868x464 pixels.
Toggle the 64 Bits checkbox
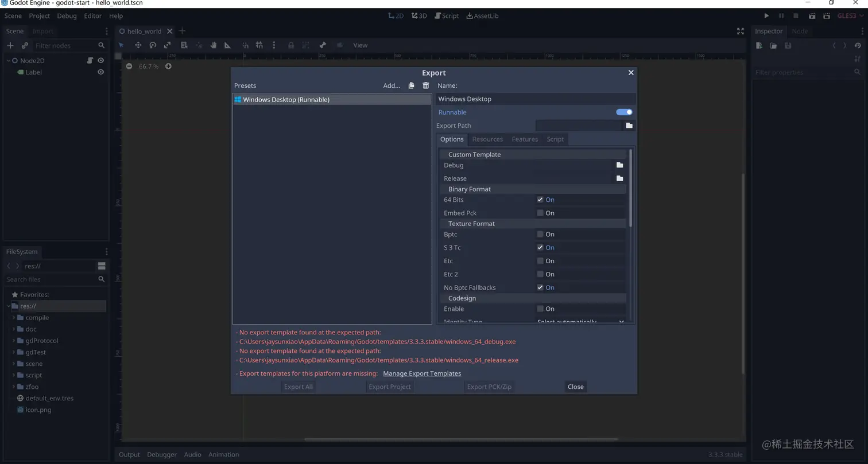540,200
